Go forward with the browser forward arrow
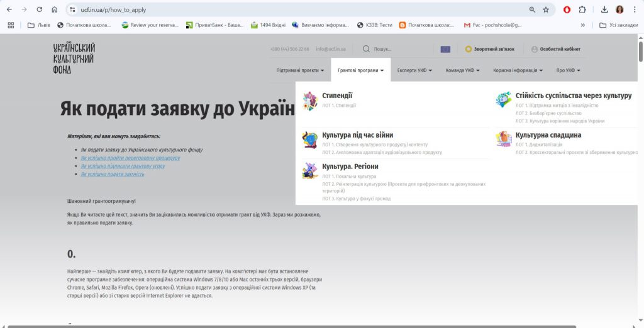 pyautogui.click(x=25, y=9)
